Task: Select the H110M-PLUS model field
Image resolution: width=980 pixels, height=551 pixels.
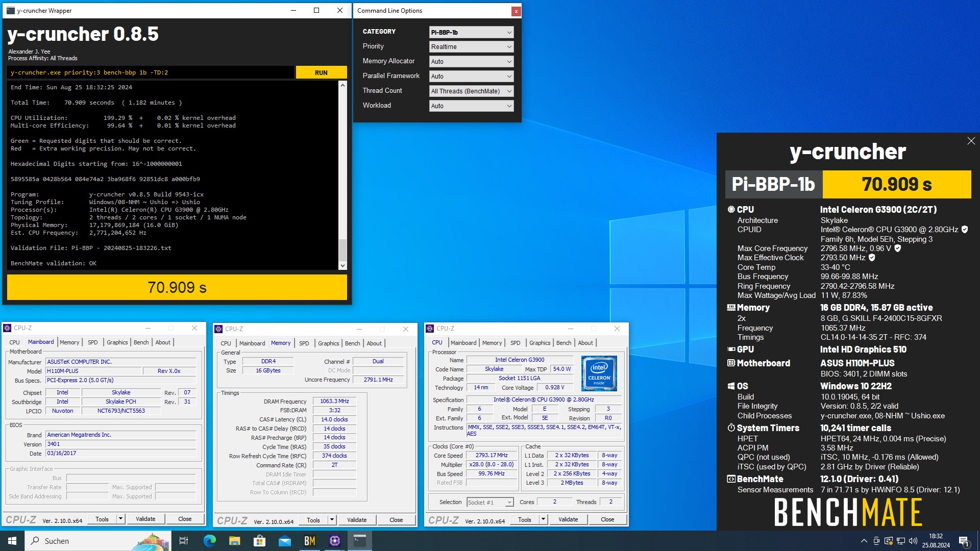Action: 93,371
